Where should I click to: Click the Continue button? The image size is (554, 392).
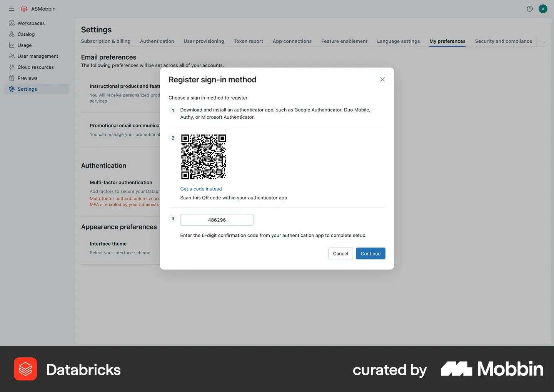(x=370, y=254)
